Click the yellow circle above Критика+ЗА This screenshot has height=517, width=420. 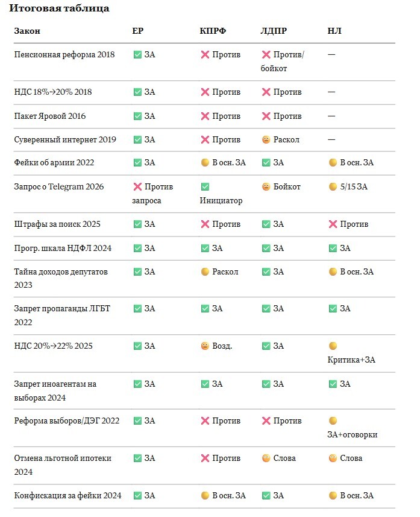333,346
